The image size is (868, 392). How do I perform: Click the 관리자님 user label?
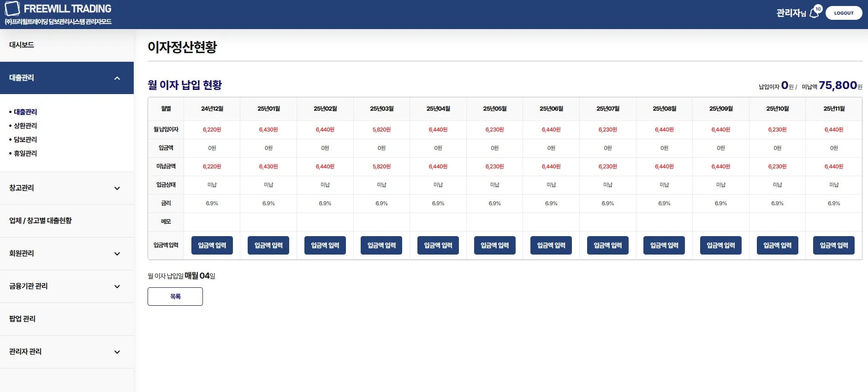(791, 13)
